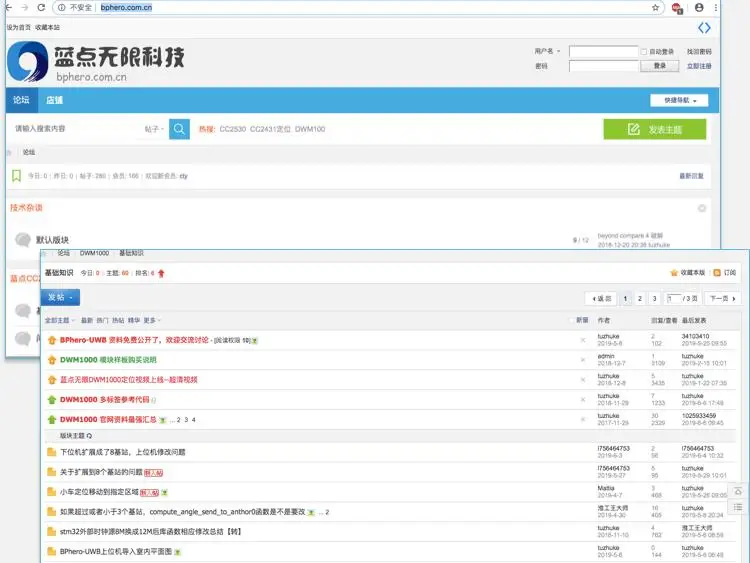Image resolution: width=750 pixels, height=563 pixels.
Task: Collapse the 技术杂谈 section with the round icon
Action: (702, 208)
